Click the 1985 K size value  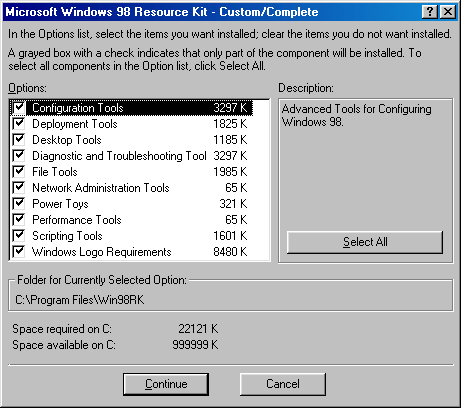click(230, 172)
